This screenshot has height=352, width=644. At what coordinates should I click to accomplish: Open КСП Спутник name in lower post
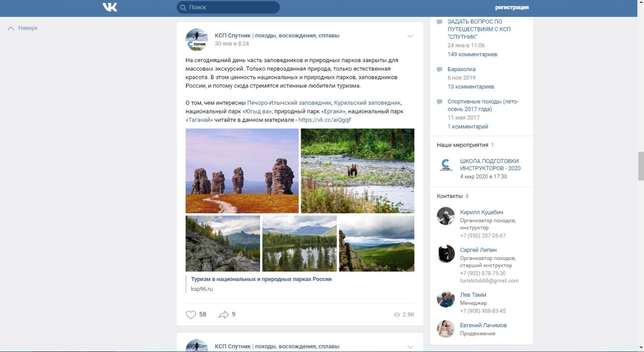tap(277, 346)
